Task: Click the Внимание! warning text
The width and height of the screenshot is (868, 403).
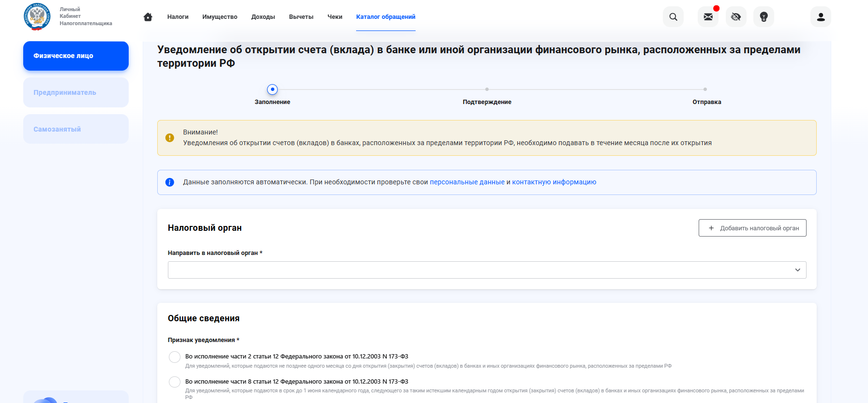Action: click(200, 132)
